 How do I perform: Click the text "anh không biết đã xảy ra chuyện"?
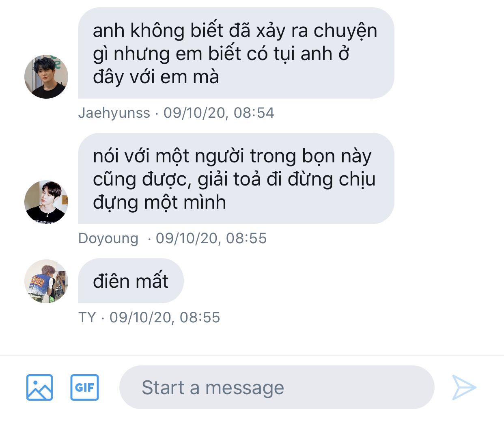(x=235, y=31)
